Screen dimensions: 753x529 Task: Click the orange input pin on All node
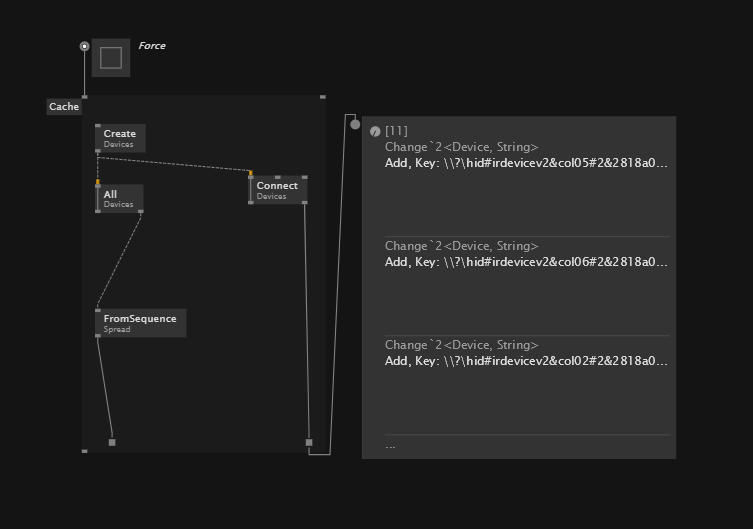point(98,182)
